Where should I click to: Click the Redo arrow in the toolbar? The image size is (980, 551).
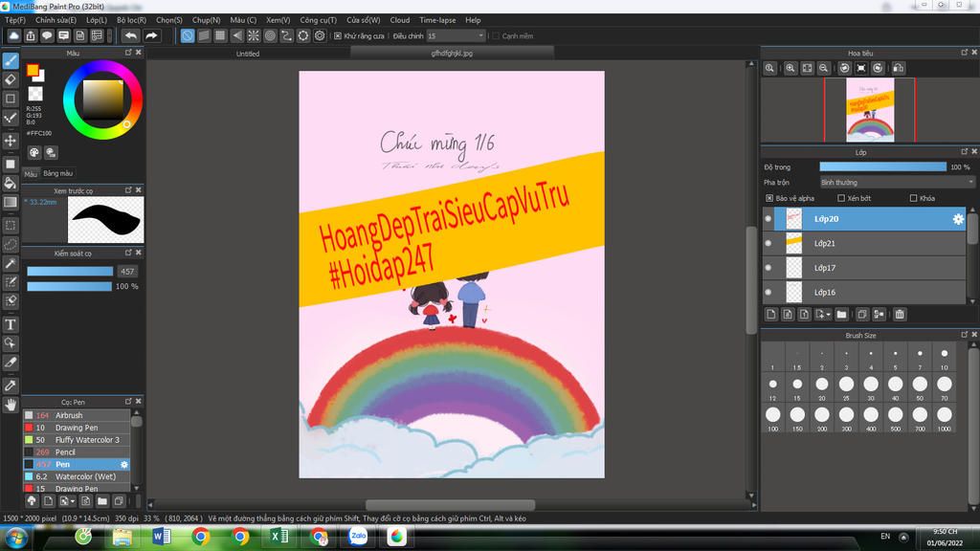point(151,35)
